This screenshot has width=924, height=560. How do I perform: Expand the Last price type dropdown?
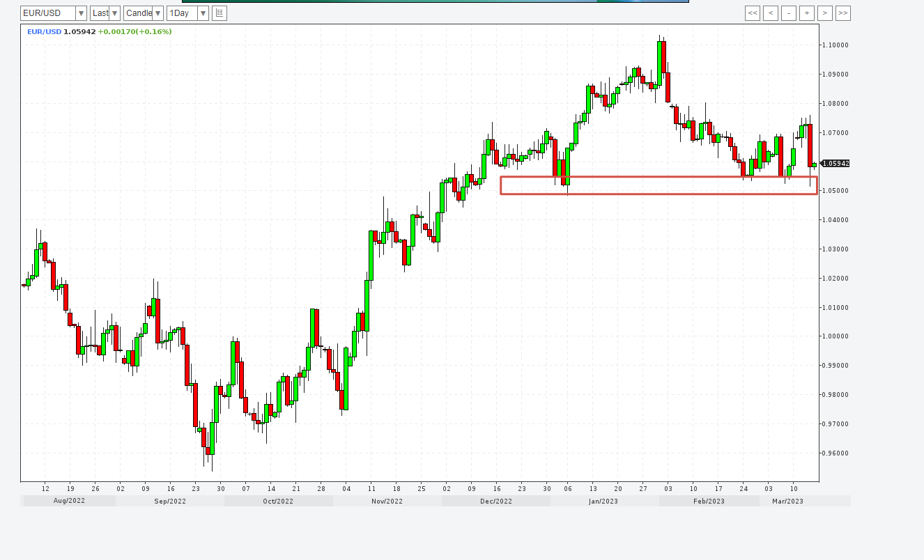click(105, 13)
